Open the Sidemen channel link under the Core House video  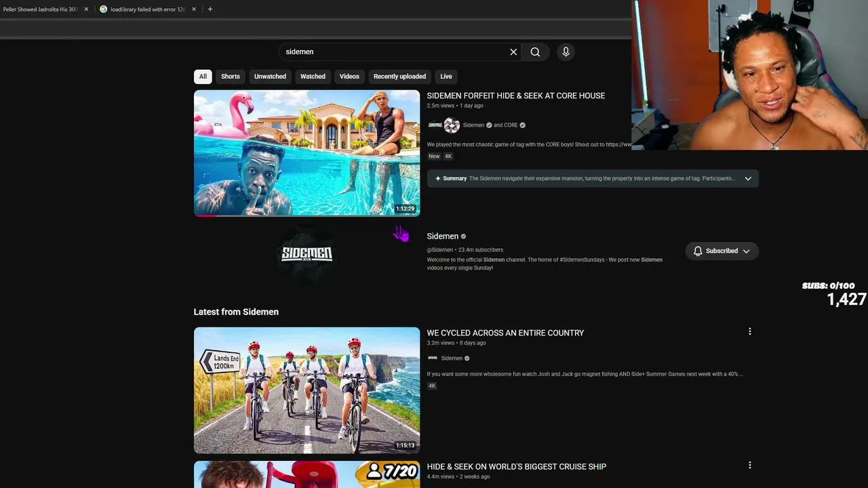click(x=473, y=125)
